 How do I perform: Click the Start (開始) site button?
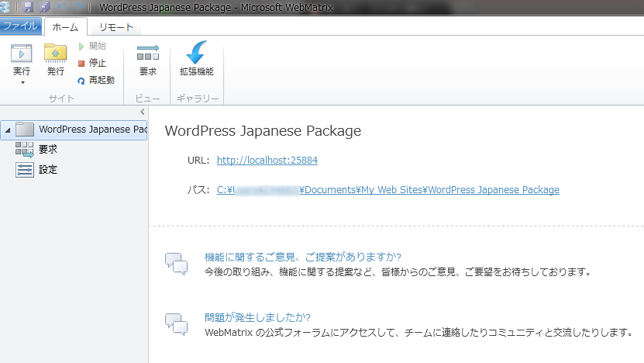point(92,46)
